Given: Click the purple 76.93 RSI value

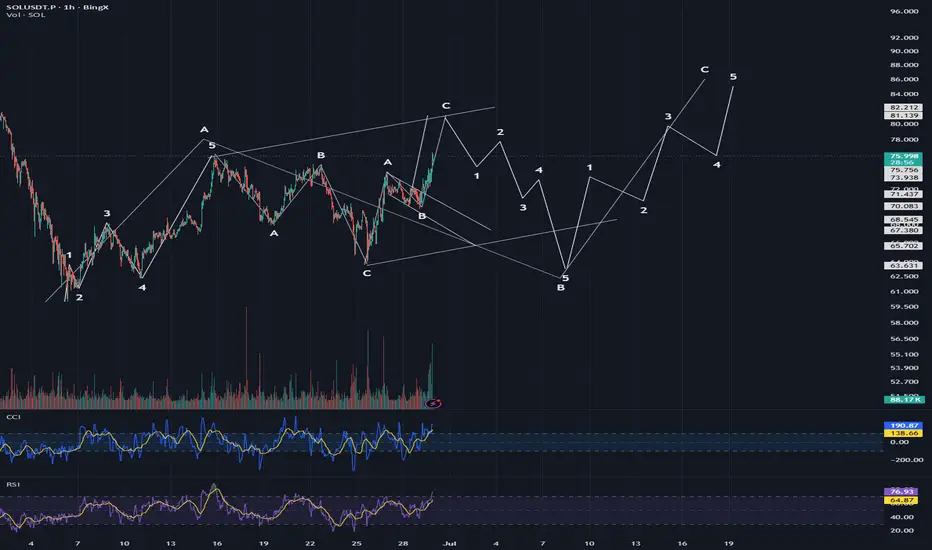Looking at the screenshot, I should click(x=902, y=492).
